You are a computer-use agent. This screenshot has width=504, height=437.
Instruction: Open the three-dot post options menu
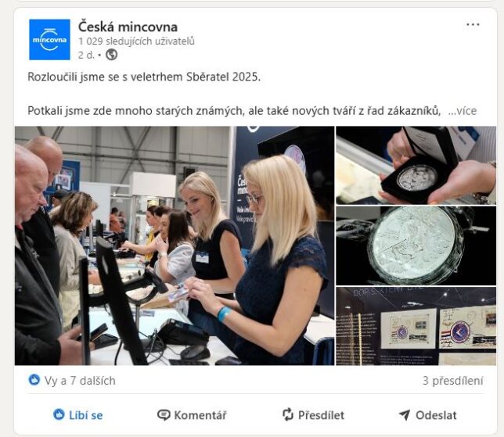(473, 25)
